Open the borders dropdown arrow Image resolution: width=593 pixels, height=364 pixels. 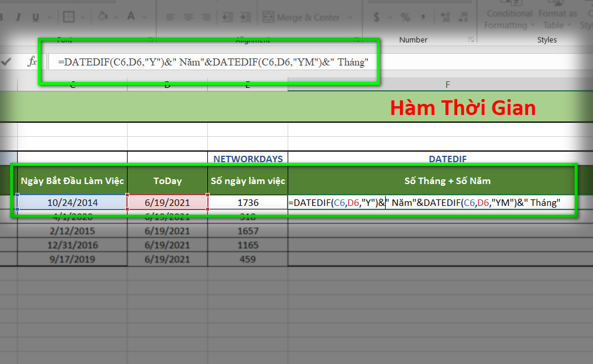pos(83,17)
